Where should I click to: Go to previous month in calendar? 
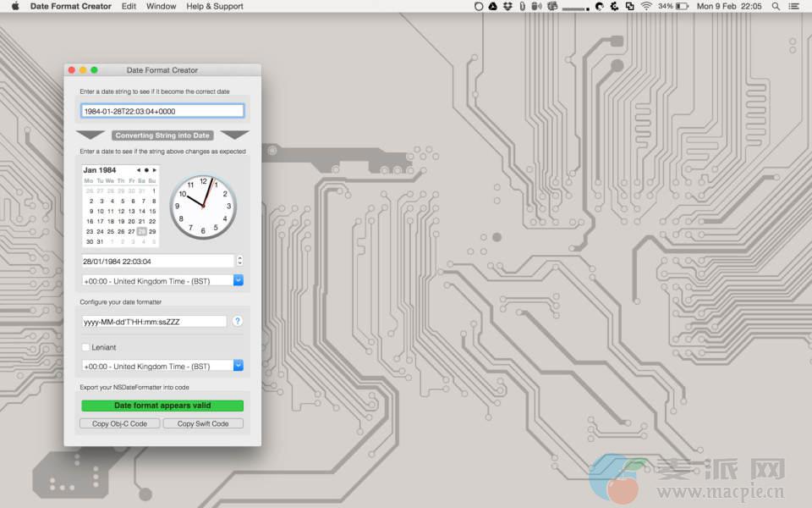coord(139,170)
